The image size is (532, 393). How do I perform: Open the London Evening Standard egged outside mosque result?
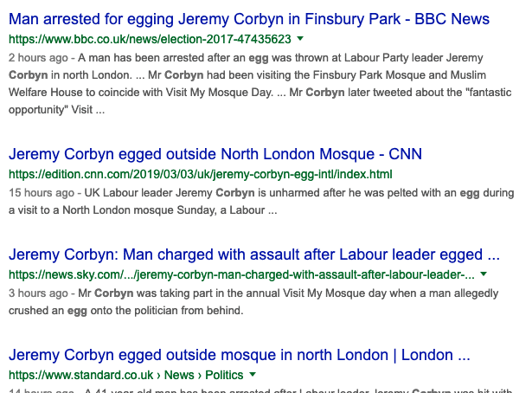pos(240,355)
